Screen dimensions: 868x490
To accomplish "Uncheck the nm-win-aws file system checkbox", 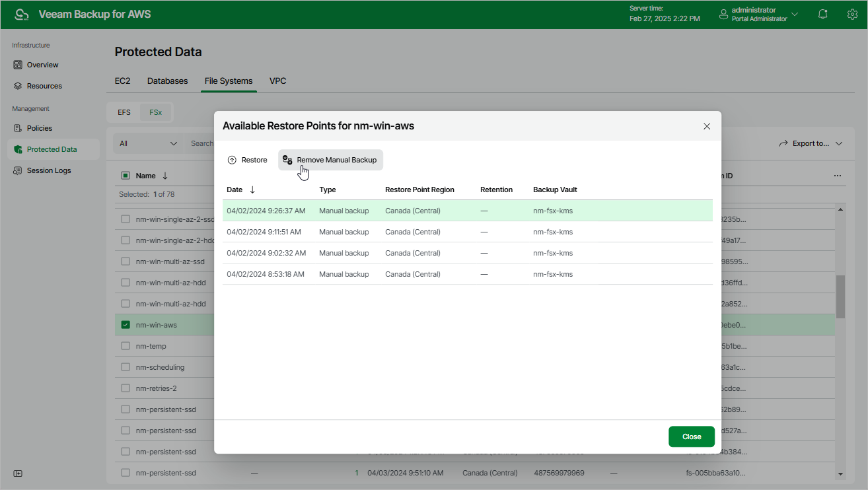I will point(125,324).
